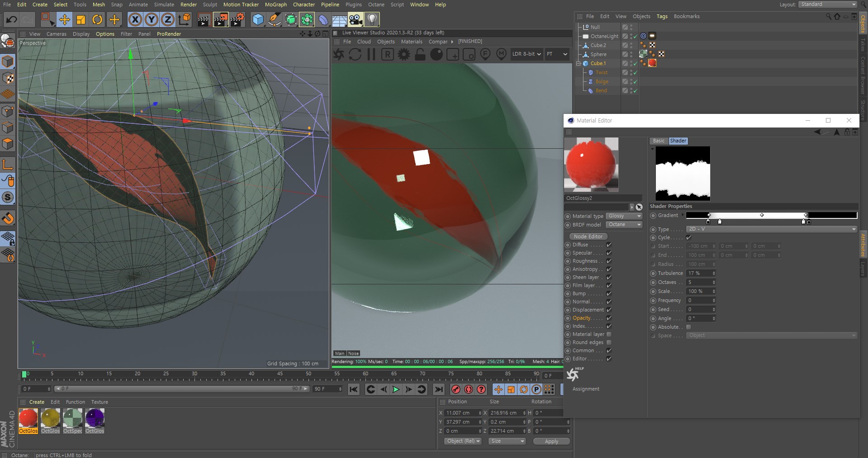Pause the Live Viewer render

pos(371,54)
